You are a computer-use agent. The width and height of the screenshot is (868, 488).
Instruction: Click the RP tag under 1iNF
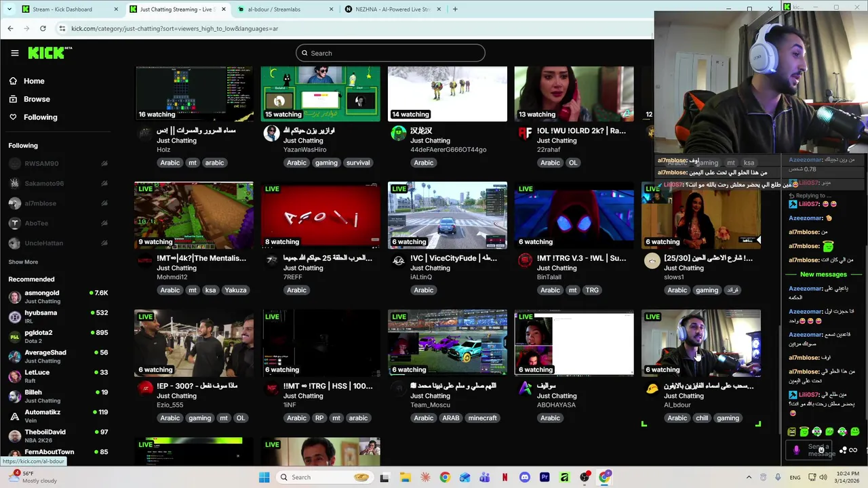coord(319,418)
